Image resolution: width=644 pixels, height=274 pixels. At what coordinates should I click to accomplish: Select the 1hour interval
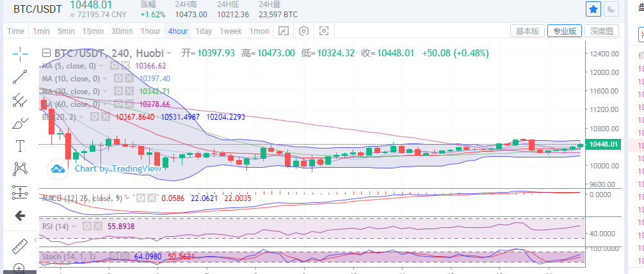[150, 31]
